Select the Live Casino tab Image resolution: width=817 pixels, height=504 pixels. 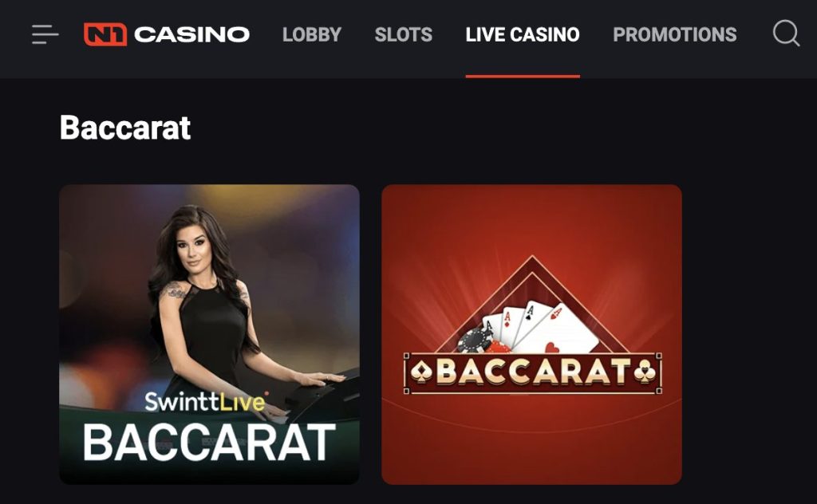(523, 34)
